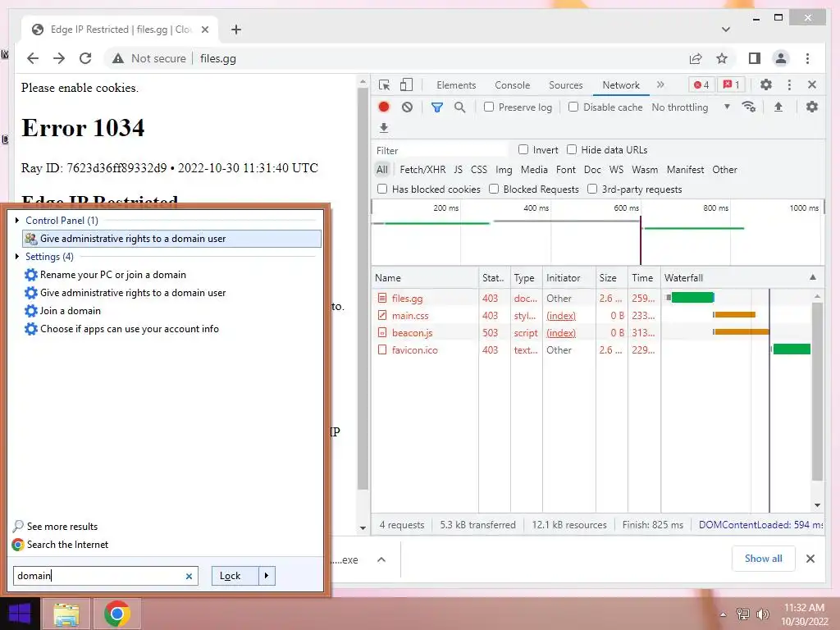
Task: Select the beacon.js request row
Action: click(x=515, y=333)
